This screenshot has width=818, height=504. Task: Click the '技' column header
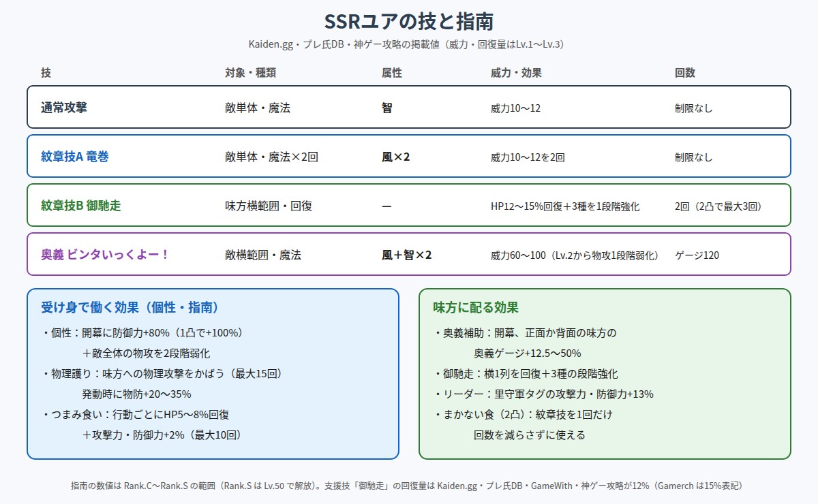tap(46, 73)
